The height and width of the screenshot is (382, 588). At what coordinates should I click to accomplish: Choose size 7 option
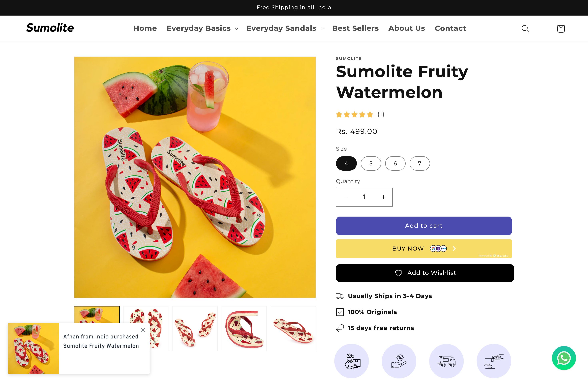click(420, 163)
